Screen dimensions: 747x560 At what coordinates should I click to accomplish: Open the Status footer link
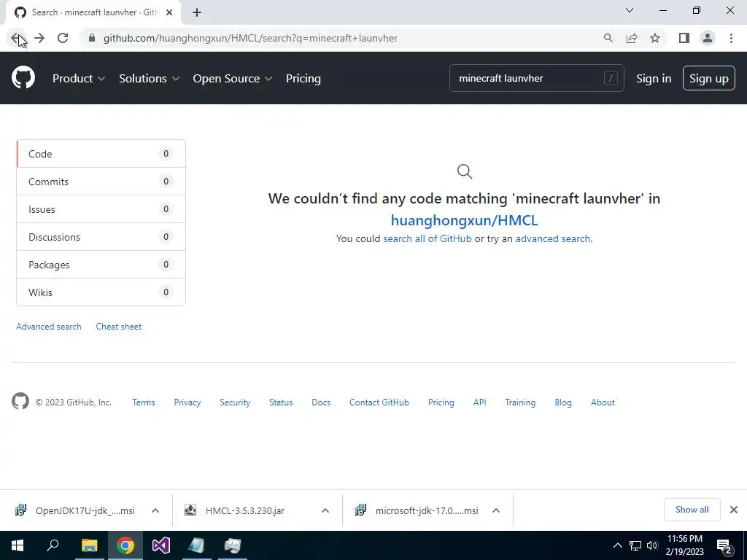281,402
